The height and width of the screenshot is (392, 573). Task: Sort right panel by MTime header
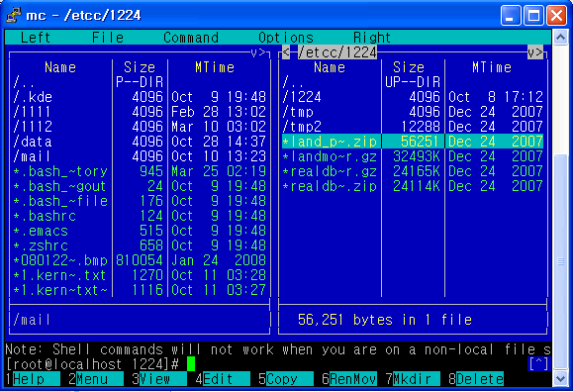click(492, 67)
